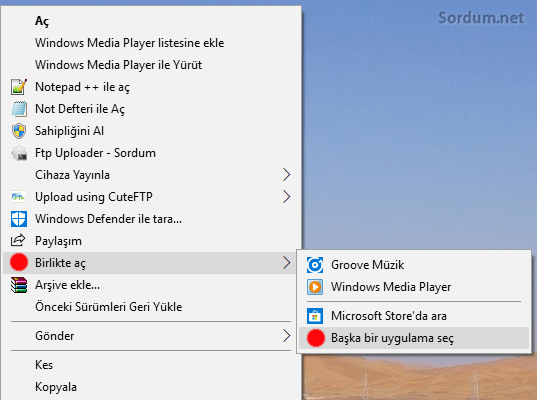The height and width of the screenshot is (400, 537).
Task: Click the WinRAR books icon
Action: [x=19, y=285]
